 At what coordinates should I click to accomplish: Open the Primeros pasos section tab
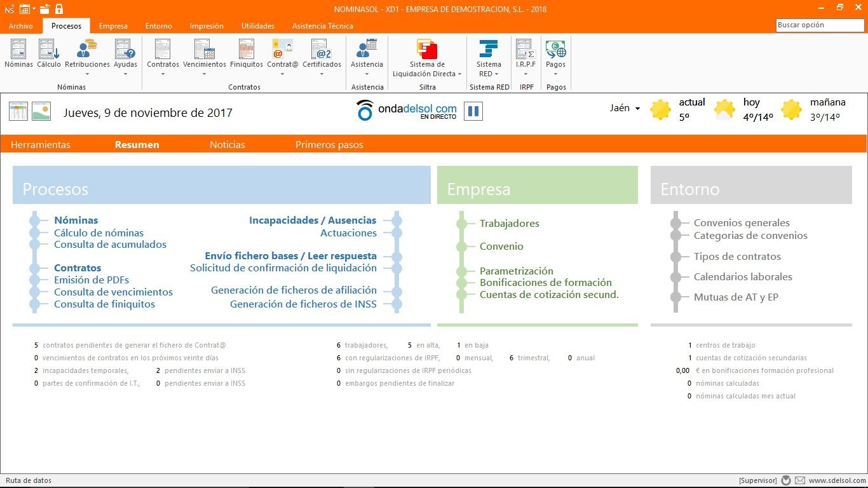pyautogui.click(x=329, y=144)
